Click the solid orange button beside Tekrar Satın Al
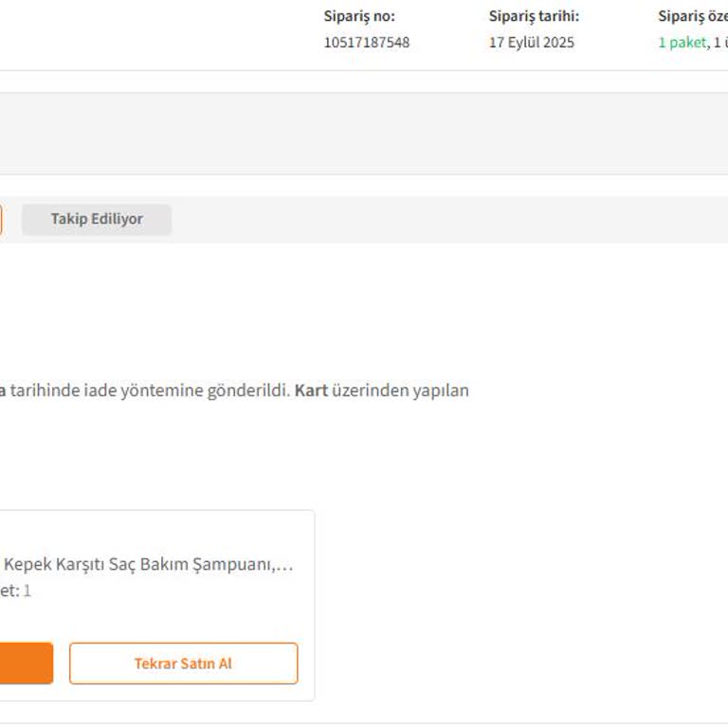Image resolution: width=728 pixels, height=728 pixels. tap(26, 664)
